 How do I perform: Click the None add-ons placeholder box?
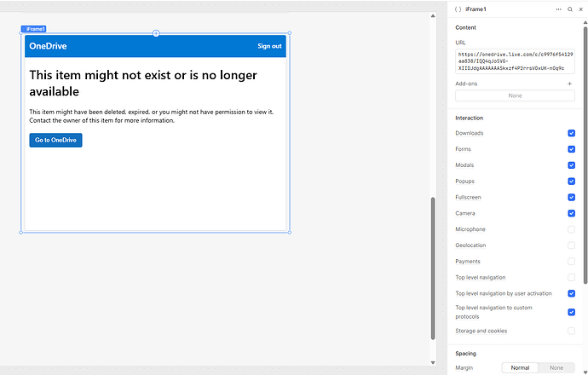tap(515, 96)
